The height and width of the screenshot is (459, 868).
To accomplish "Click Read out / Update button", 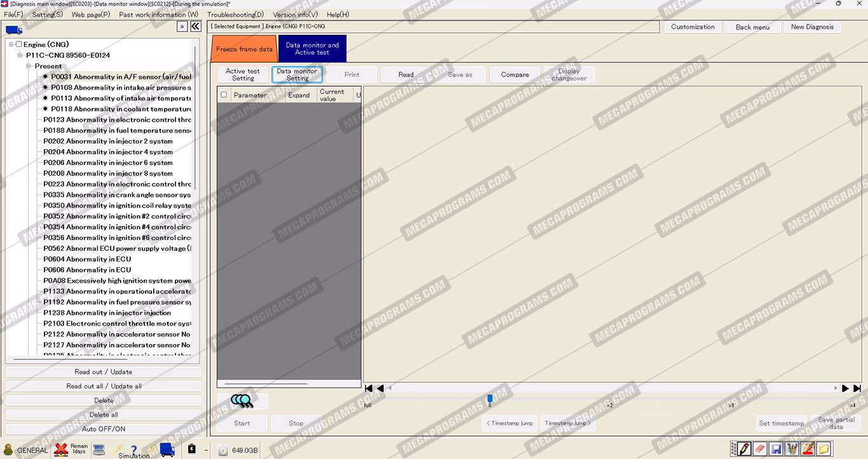I will point(104,372).
